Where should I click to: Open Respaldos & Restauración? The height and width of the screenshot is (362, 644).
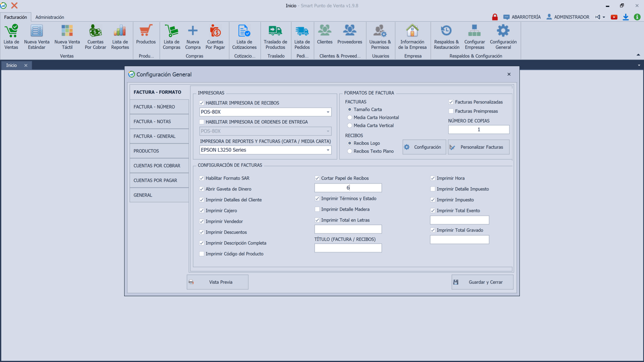click(447, 37)
